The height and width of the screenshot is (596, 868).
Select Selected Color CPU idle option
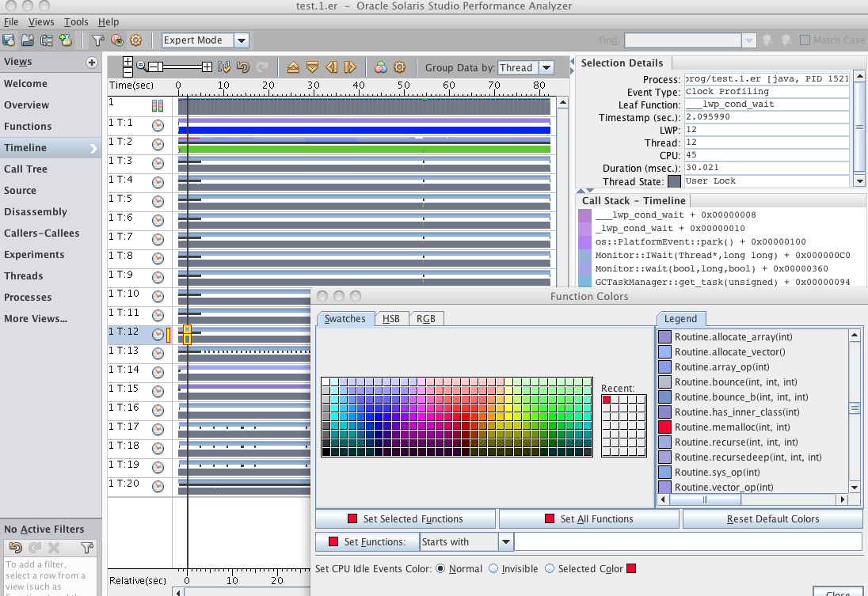pyautogui.click(x=550, y=568)
